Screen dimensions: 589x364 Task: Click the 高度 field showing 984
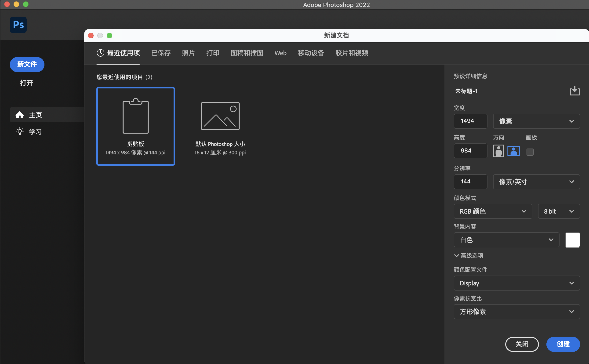pyautogui.click(x=470, y=151)
